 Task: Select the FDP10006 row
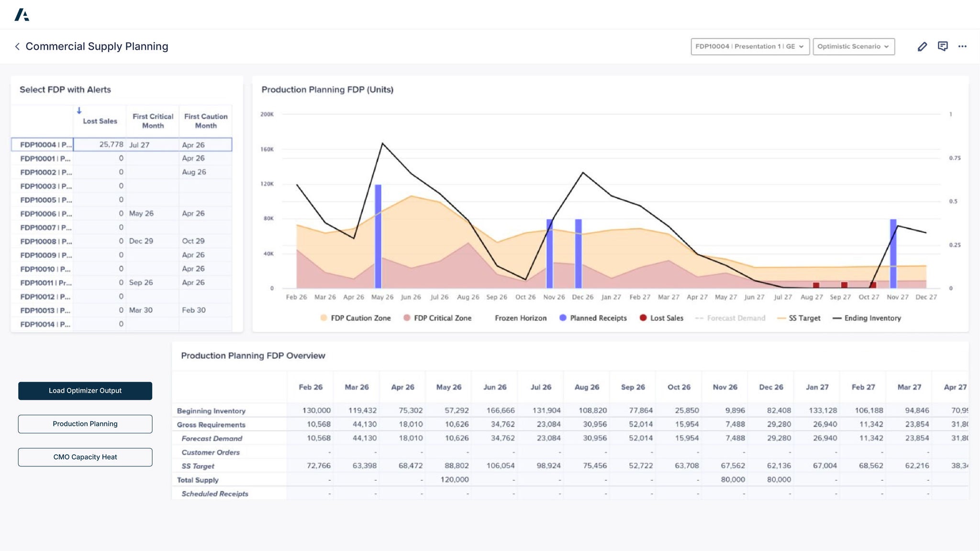tap(122, 214)
